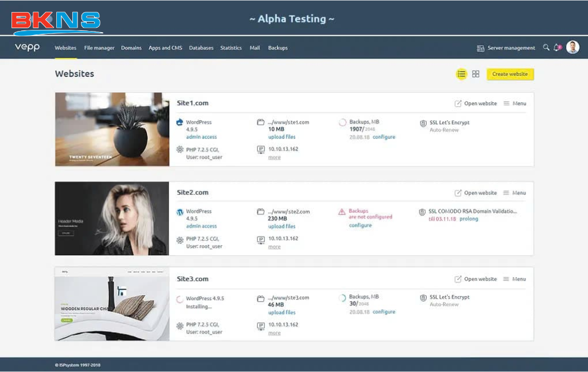Screen dimensions: 588x372
Task: Expand the Menu for Site2.com
Action: [514, 193]
